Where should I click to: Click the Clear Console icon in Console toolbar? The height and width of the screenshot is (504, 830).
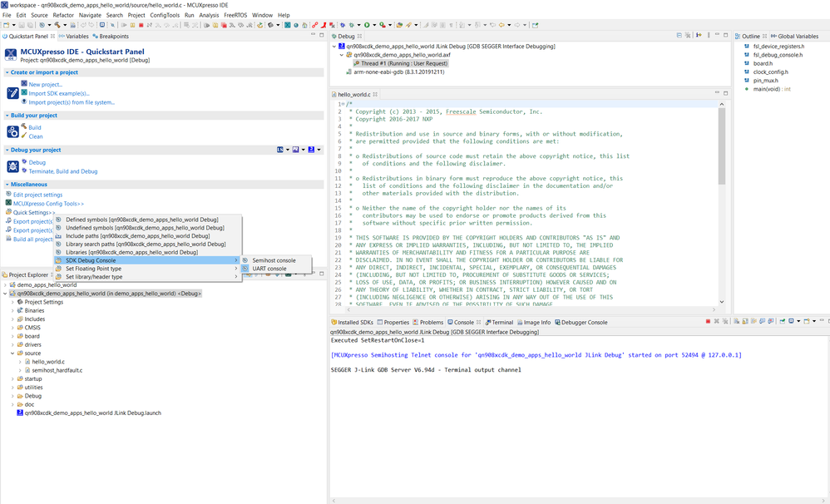736,321
